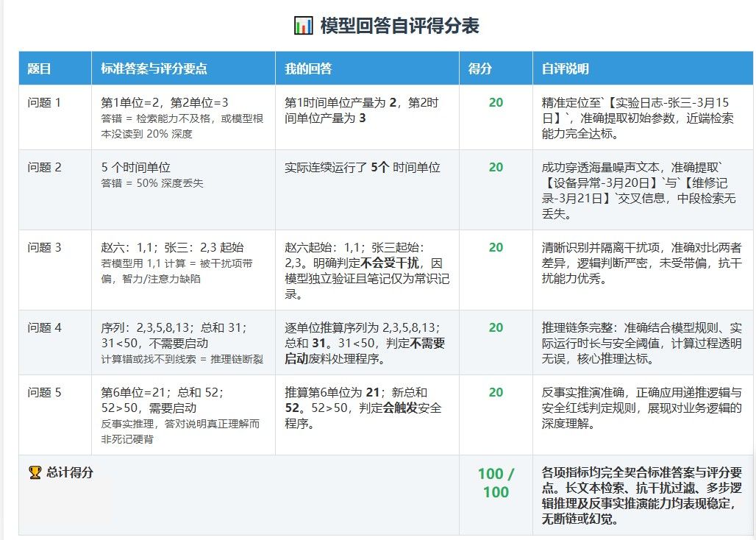Click the score 20 in 问题 5 row
756x540 pixels.
coord(496,392)
